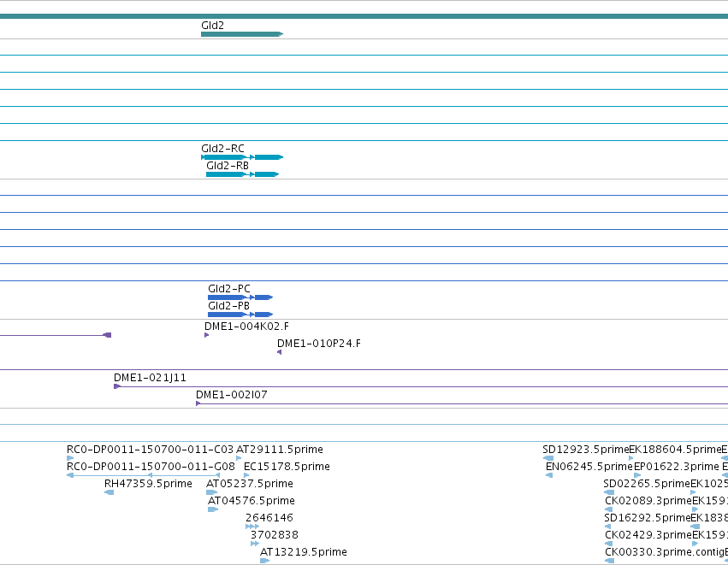The image size is (728, 565).
Task: Open the EC15178.5prime EST
Action: click(246, 475)
